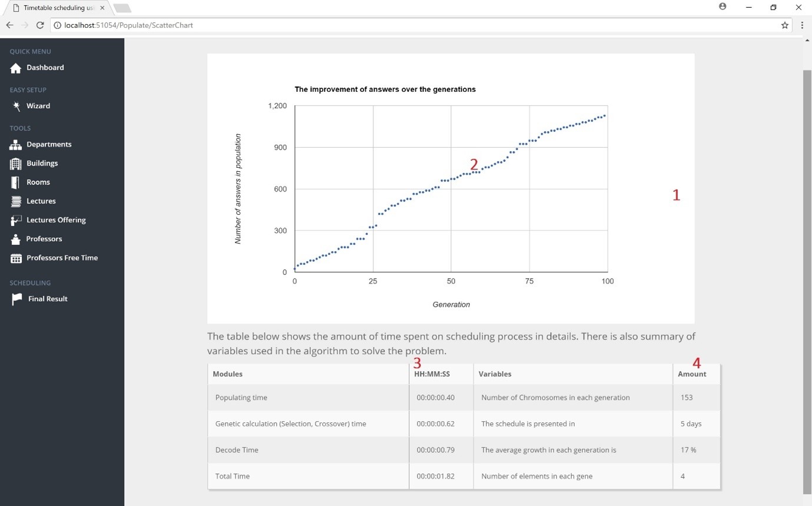Select the Timetable scheduling browser tab
The width and height of the screenshot is (812, 506).
pyautogui.click(x=56, y=8)
